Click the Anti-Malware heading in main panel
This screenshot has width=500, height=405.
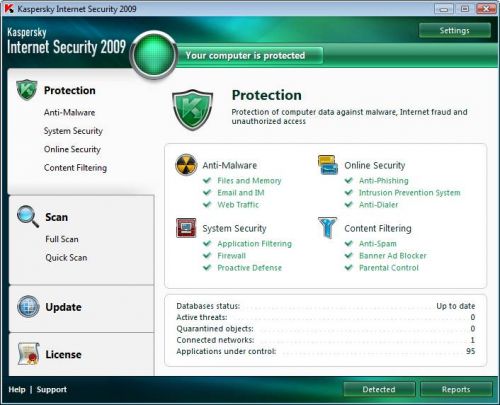[x=230, y=165]
